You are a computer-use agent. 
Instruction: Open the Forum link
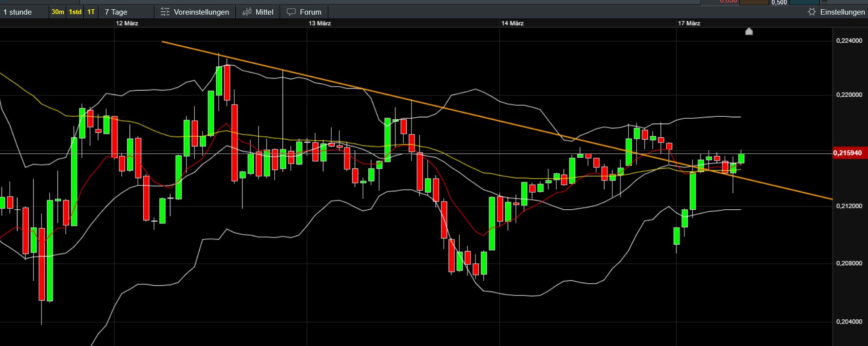pos(304,12)
